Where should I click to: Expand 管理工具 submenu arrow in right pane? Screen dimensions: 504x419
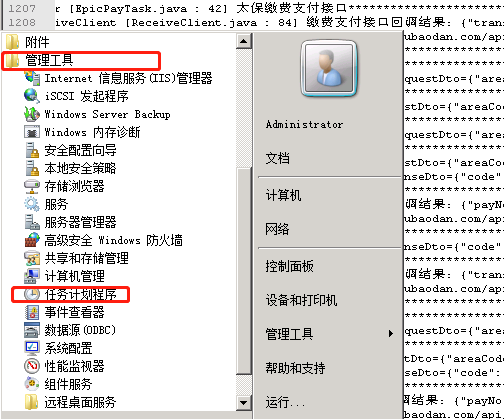click(391, 334)
